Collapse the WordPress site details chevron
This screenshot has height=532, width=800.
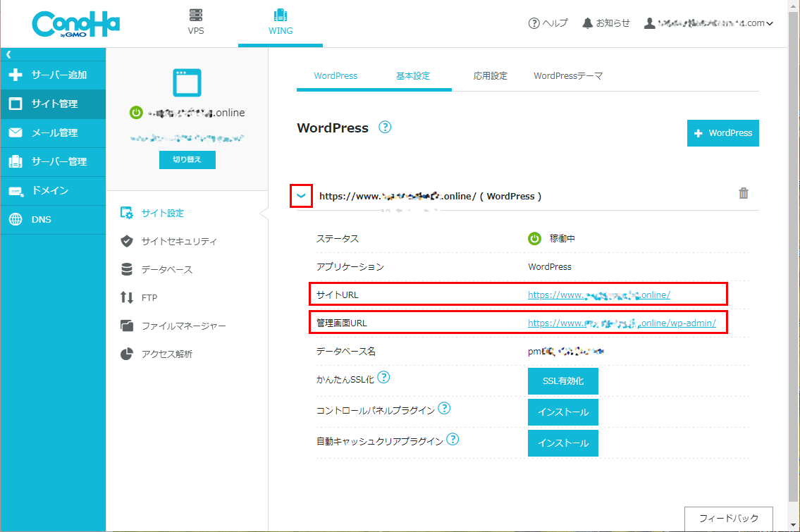tap(301, 196)
